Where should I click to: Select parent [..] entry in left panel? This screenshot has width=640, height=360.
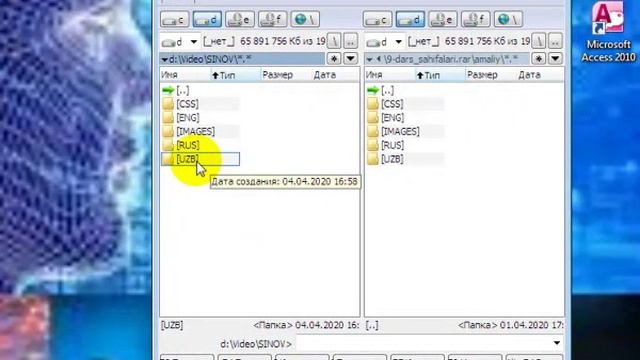tap(176, 90)
